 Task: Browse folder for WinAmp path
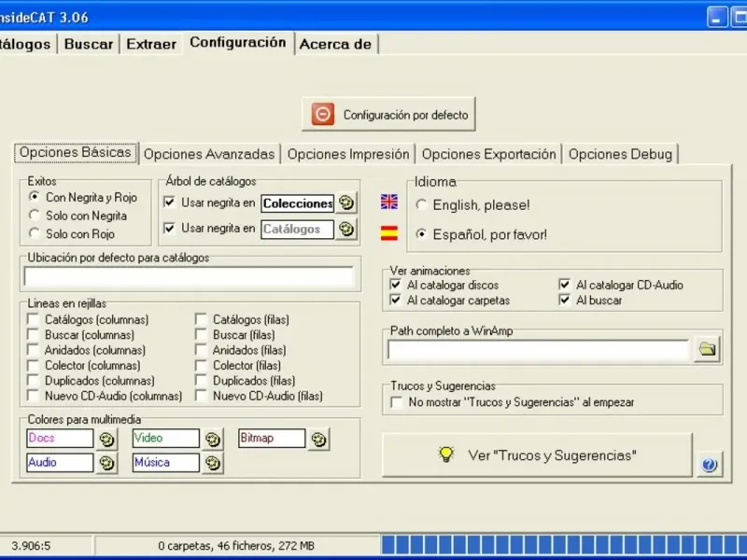(x=707, y=350)
